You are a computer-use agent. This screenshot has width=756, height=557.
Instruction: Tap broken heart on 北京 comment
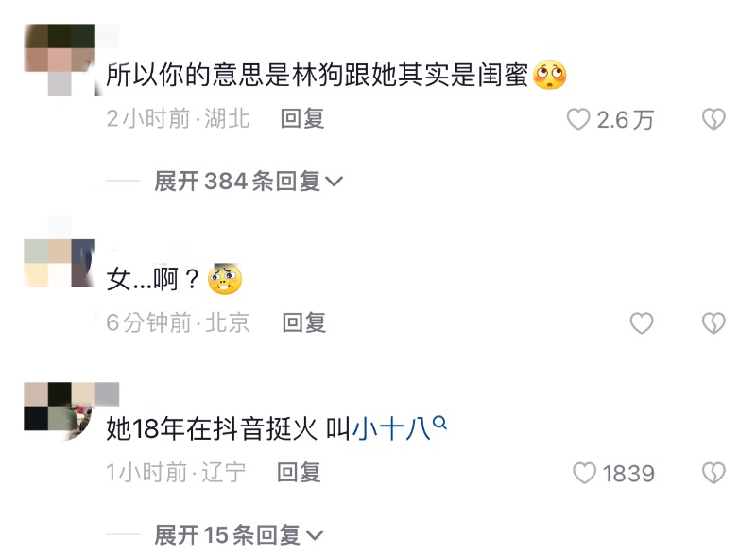(x=713, y=322)
